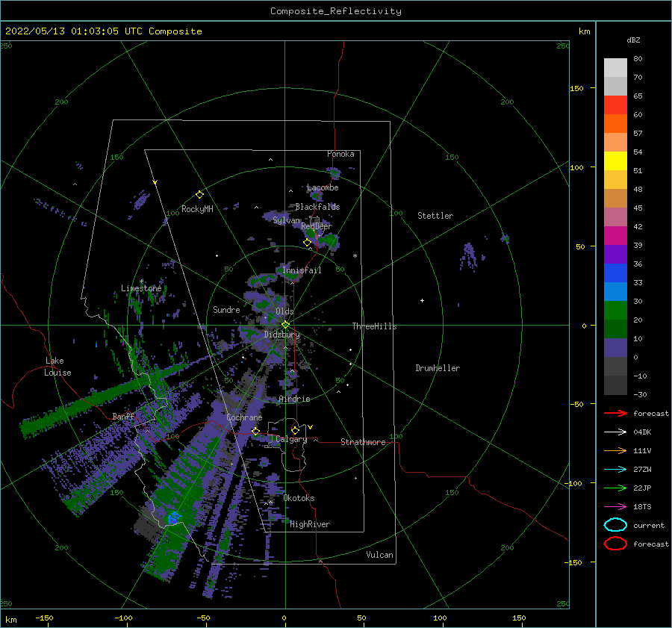Click the yellow diamond marker below Cochrane
The height and width of the screenshot is (628, 672).
pos(255,431)
